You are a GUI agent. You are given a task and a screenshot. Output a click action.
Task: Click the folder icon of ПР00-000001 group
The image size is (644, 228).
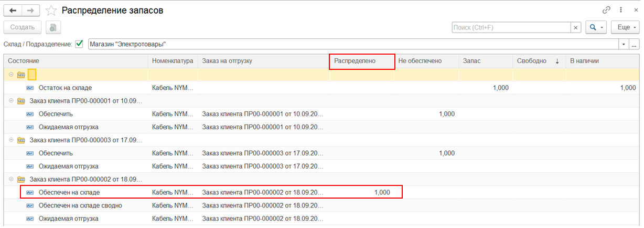click(x=21, y=101)
